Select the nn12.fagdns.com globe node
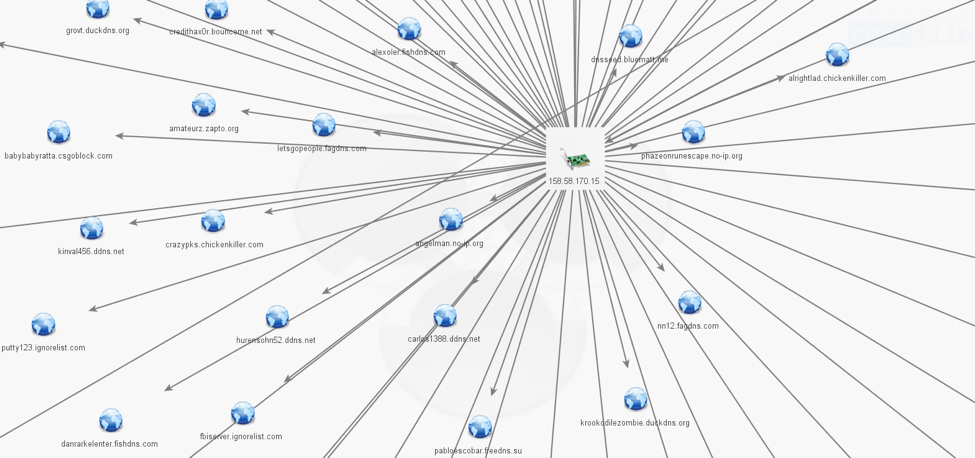 click(x=690, y=302)
